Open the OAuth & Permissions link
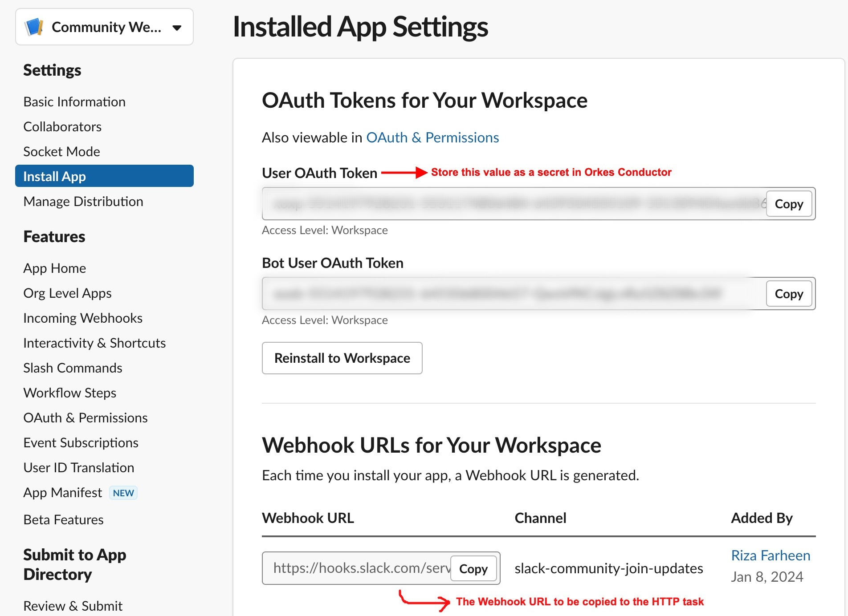 tap(432, 138)
